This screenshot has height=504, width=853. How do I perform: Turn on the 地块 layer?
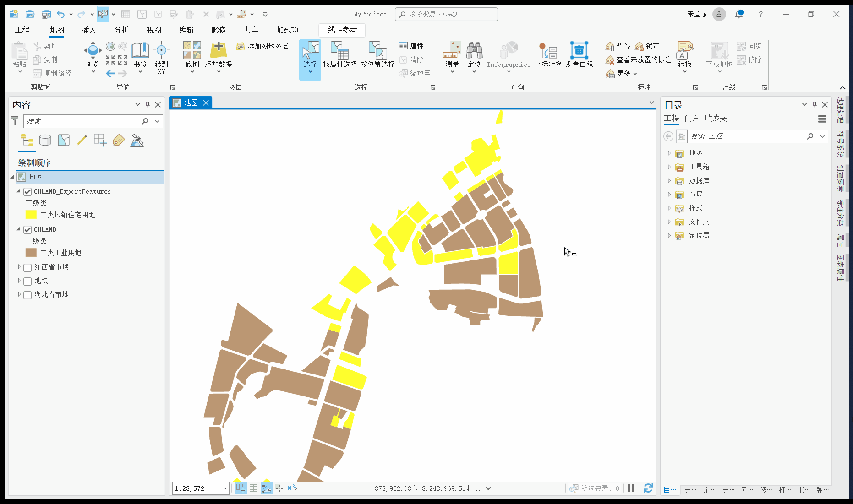pyautogui.click(x=27, y=281)
